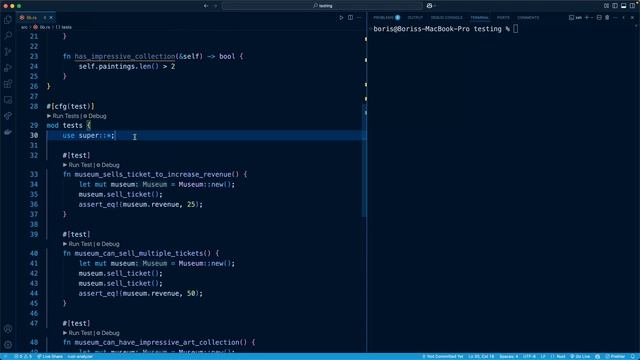The image size is (640, 360).
Task: Switch to the Output tab
Action: tap(415, 18)
